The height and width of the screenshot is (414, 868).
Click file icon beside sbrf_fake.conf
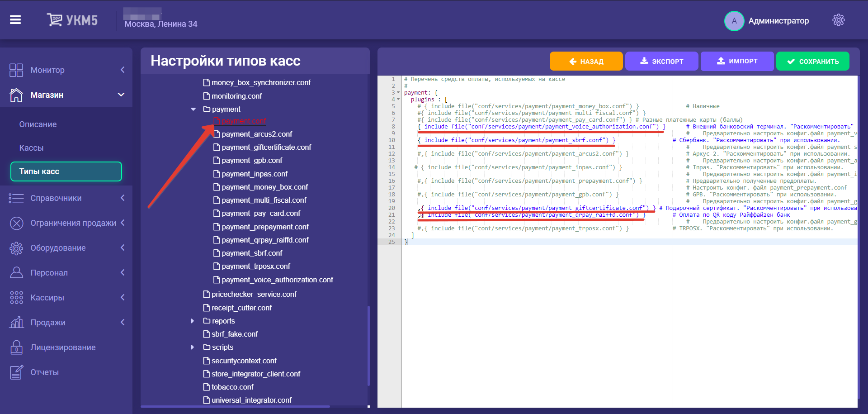pos(207,334)
